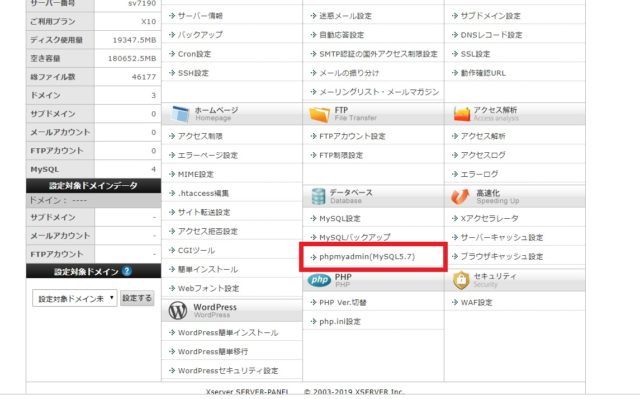Open MySQLバックアップ link
The width and height of the screenshot is (640, 399).
click(355, 237)
